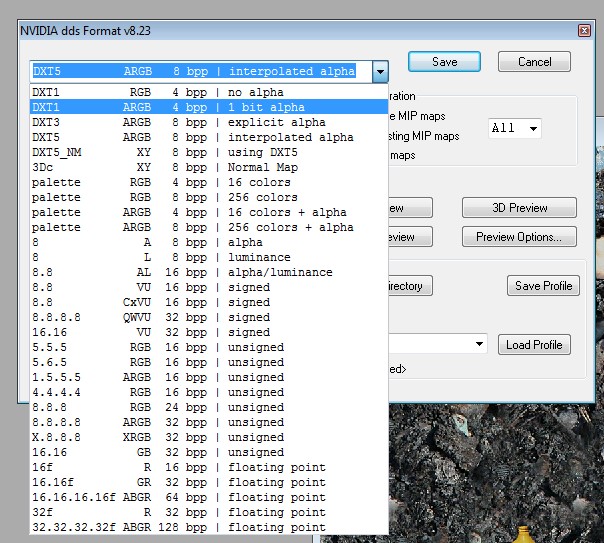
Task: Click the Load Profile button
Action: click(x=534, y=345)
